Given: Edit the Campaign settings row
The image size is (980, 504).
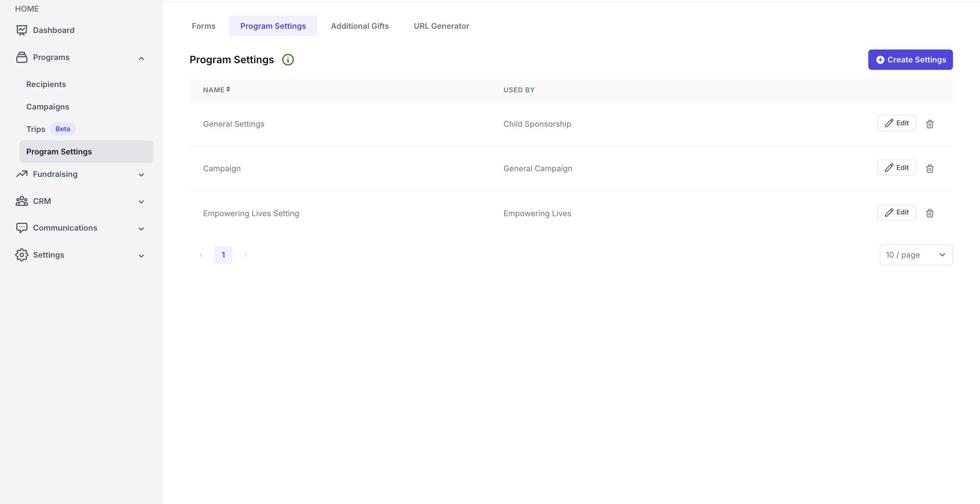Looking at the screenshot, I should pyautogui.click(x=896, y=168).
